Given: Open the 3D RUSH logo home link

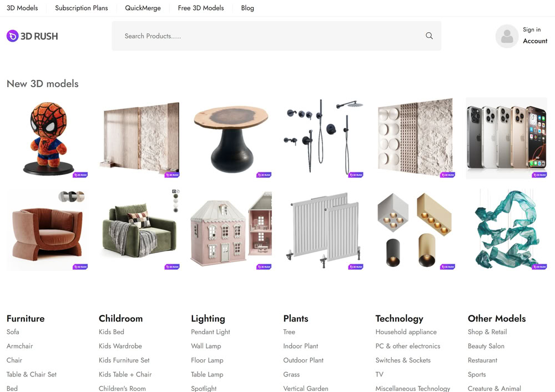Looking at the screenshot, I should point(32,36).
